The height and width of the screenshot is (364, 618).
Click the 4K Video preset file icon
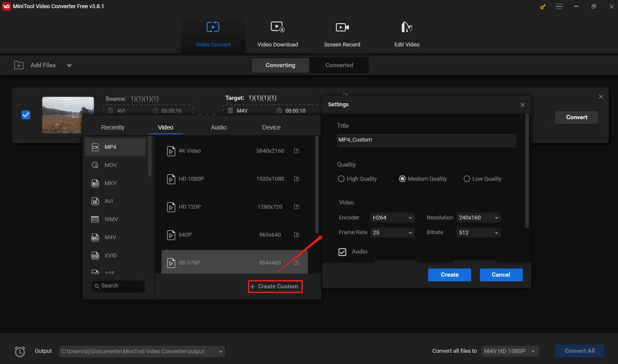tap(171, 151)
